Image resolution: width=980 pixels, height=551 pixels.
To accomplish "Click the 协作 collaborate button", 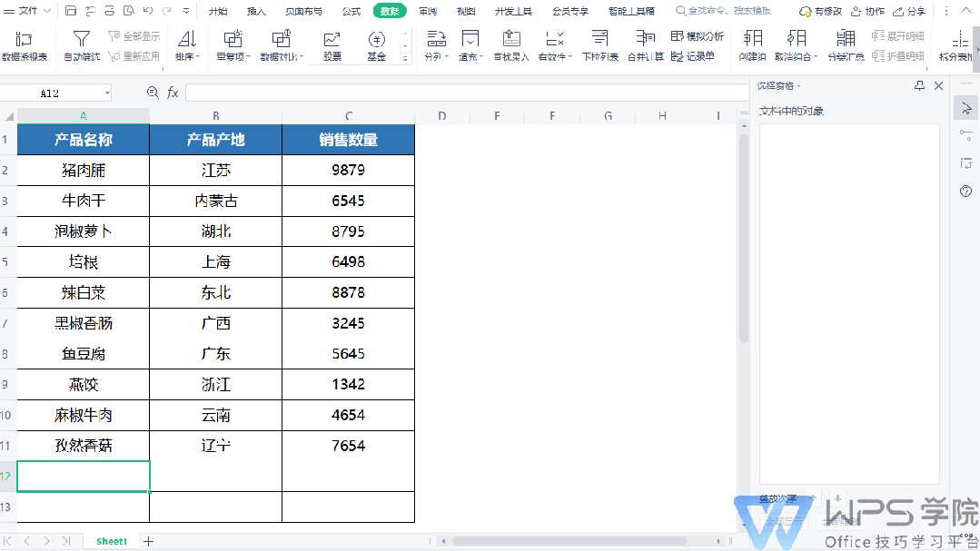I will (868, 11).
